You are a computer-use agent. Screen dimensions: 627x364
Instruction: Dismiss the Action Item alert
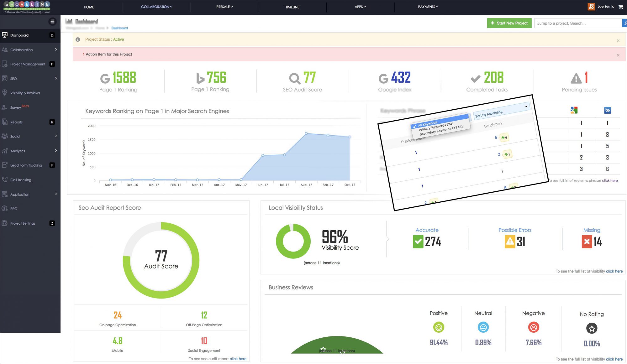pos(618,55)
